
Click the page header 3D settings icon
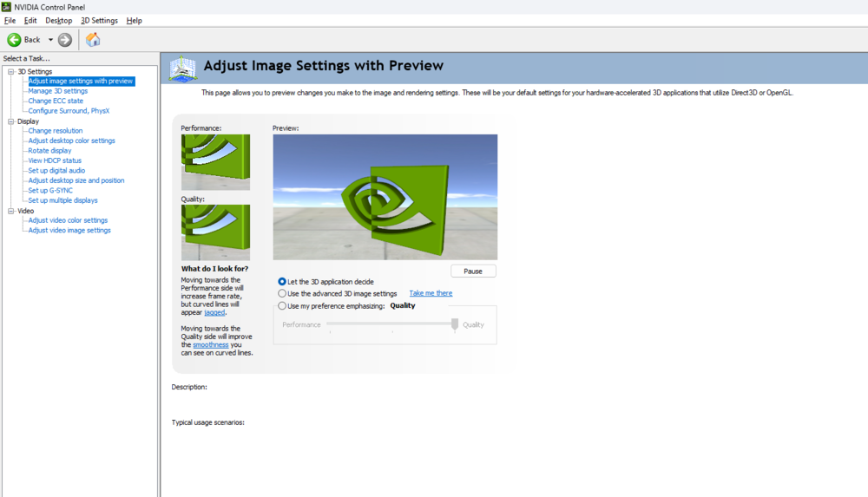[182, 69]
